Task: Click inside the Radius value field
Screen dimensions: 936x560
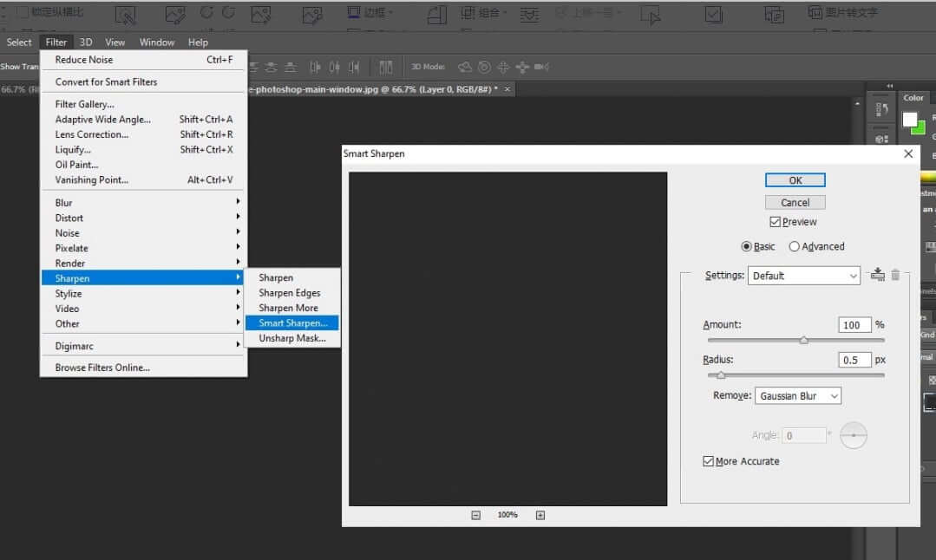Action: click(854, 359)
